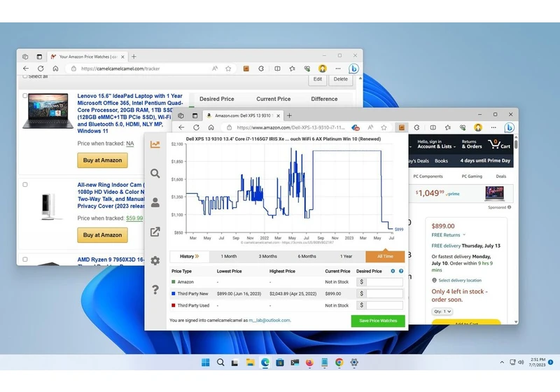The image size is (560, 392).
Task: Go back in the camelcamelcamel window
Action: click(x=26, y=69)
